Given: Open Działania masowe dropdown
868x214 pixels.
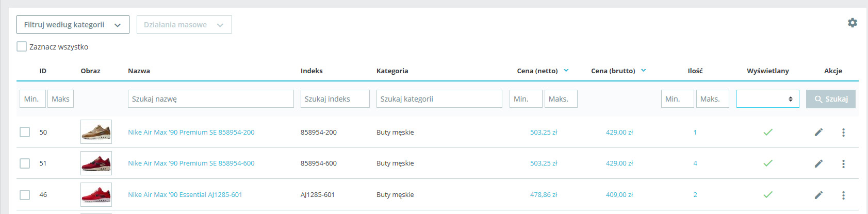Looking at the screenshot, I should click(x=184, y=25).
